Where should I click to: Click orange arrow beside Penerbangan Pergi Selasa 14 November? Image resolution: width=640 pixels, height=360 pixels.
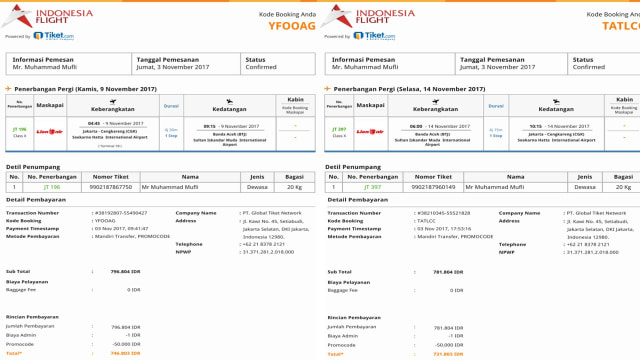(x=327, y=89)
